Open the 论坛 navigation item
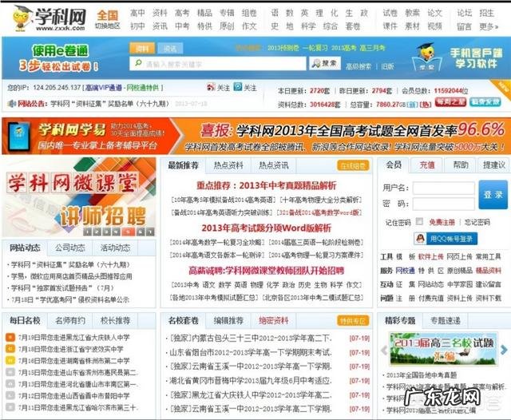Screen dimensions: 511x420 point(464,13)
